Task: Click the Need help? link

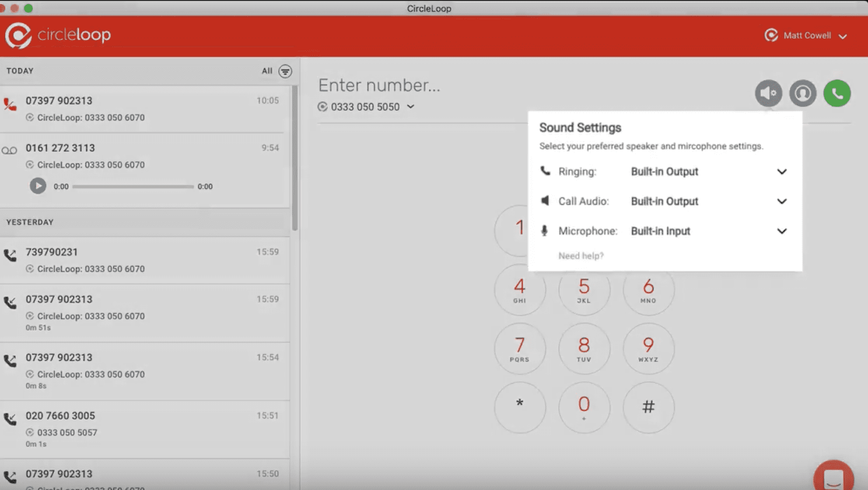Action: (x=581, y=256)
